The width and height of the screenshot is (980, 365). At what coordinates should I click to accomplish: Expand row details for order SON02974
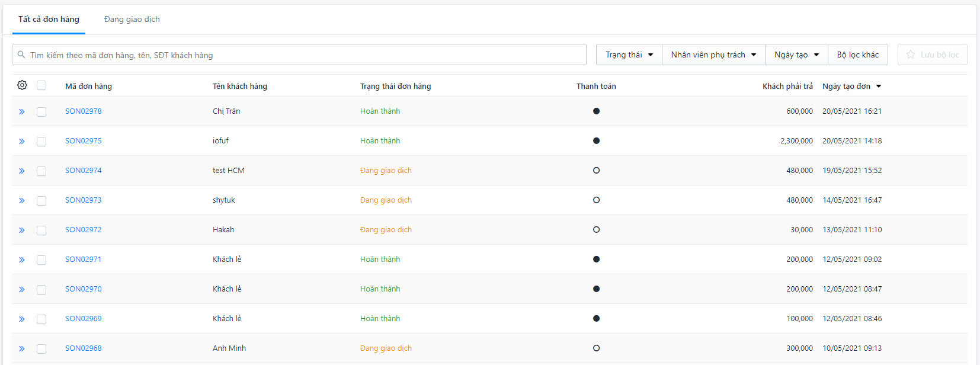22,171
